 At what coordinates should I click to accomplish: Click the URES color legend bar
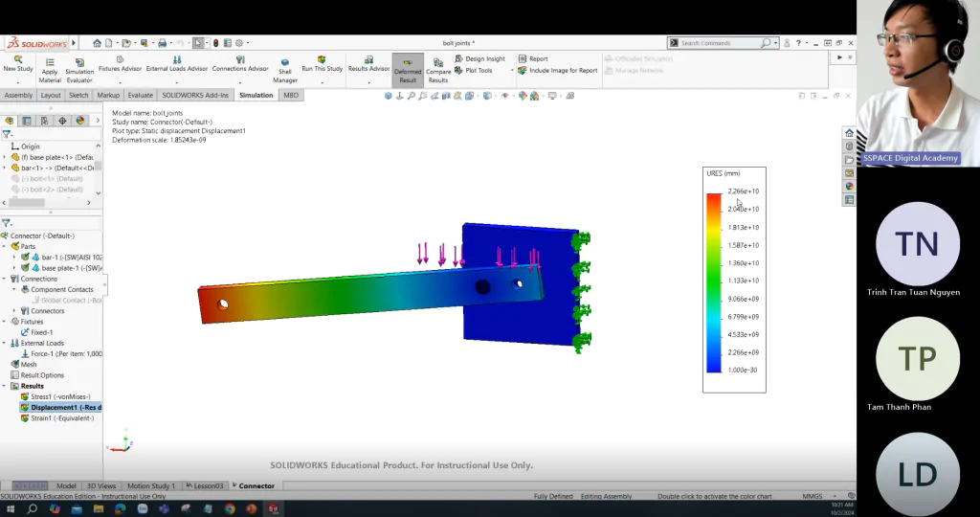714,282
